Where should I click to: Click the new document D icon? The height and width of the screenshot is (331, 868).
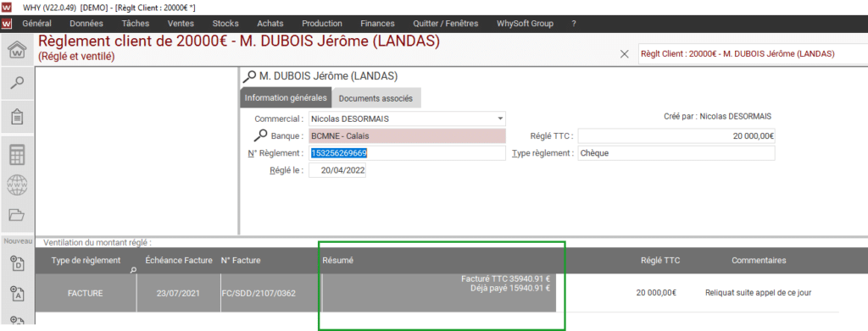(18, 264)
